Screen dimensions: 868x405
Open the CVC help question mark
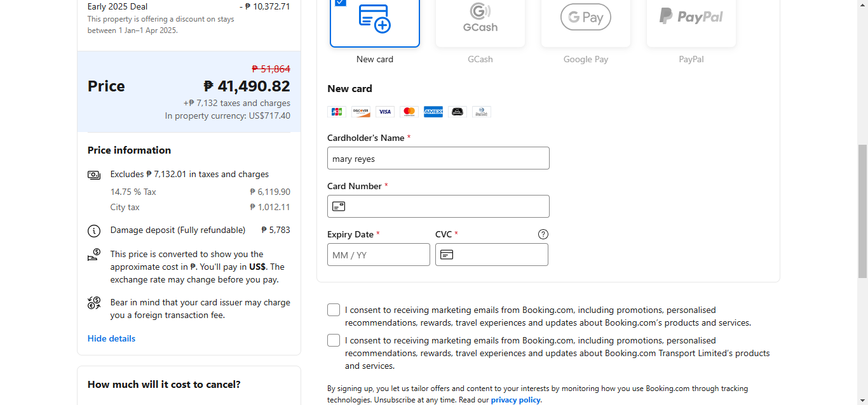(543, 234)
